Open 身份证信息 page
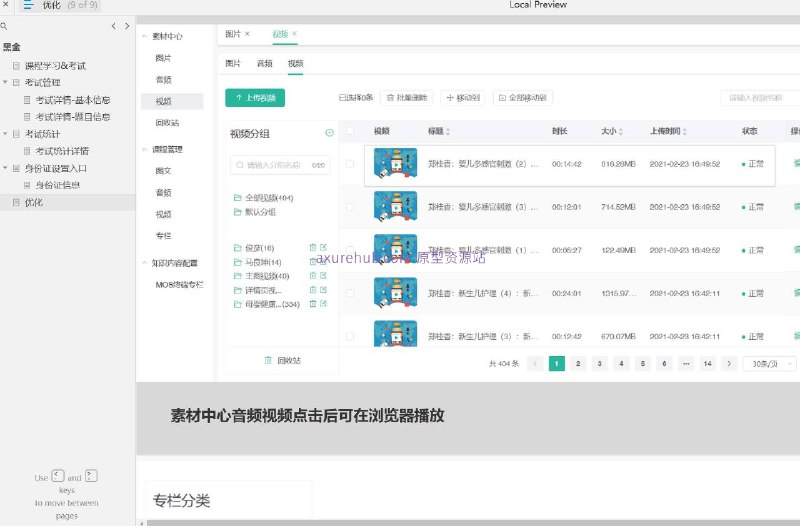Viewport: 800px width, 526px height. 58,185
